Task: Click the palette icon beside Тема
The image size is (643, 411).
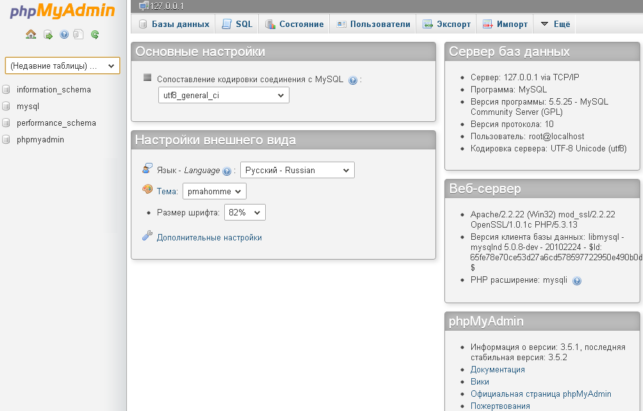Action: click(147, 189)
